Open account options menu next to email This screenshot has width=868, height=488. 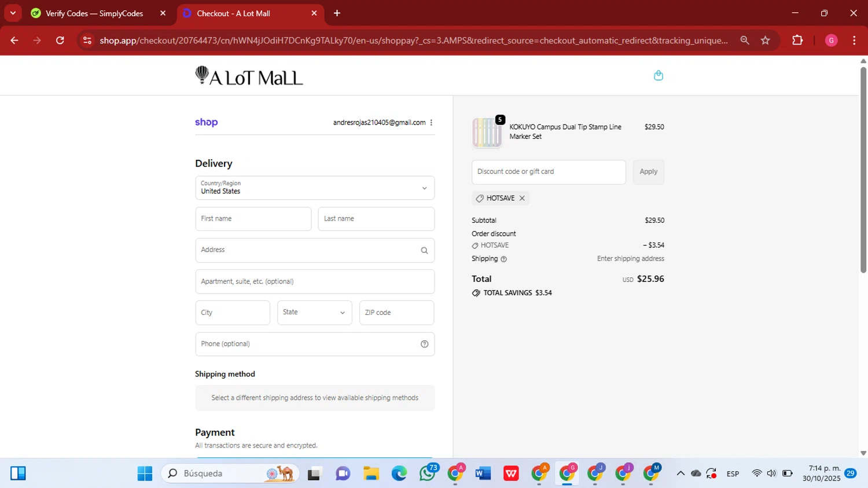point(431,123)
